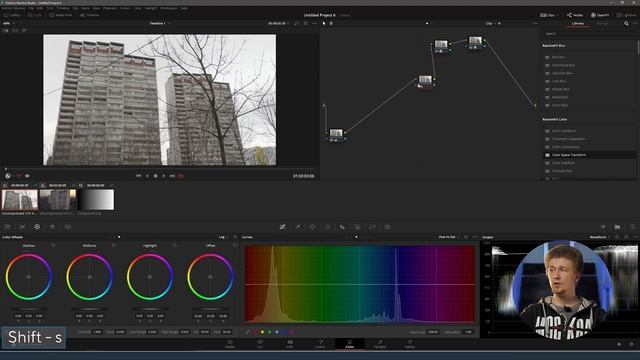The height and width of the screenshot is (360, 640).
Task: Switch to the Fusion page tab
Action: (320, 344)
